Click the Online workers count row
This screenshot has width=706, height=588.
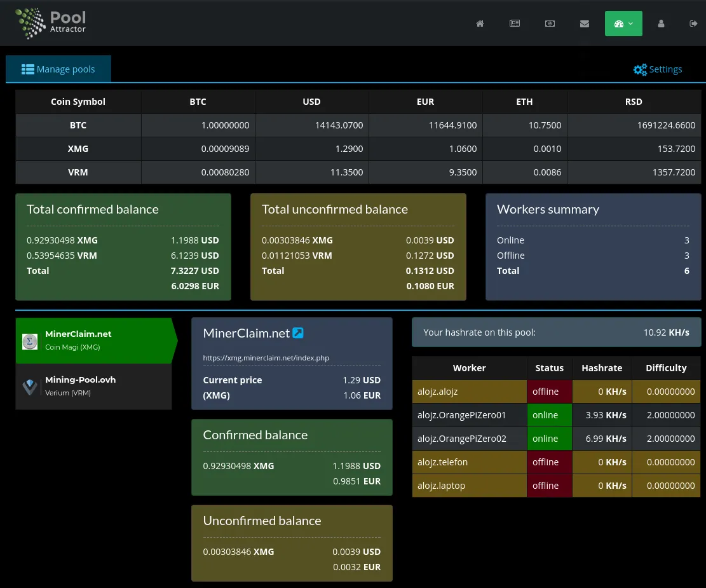[x=593, y=240]
